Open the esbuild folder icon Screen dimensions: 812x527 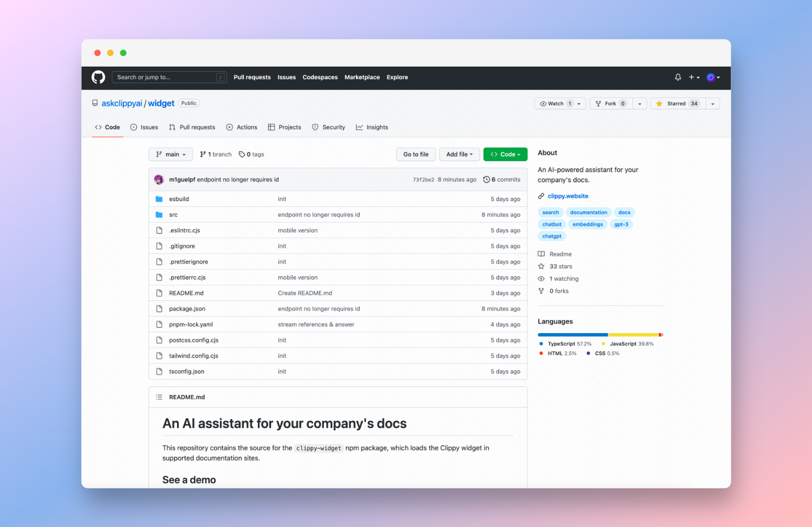(x=159, y=199)
